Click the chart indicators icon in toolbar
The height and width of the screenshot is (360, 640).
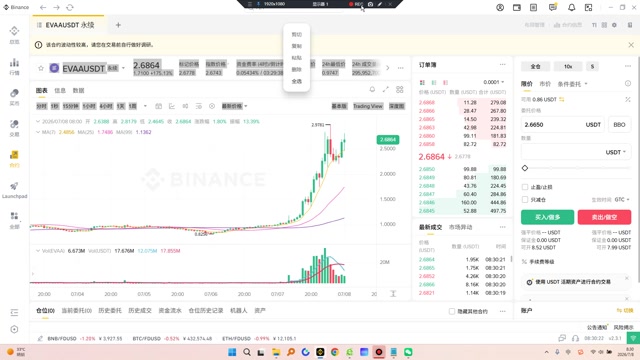point(172,106)
